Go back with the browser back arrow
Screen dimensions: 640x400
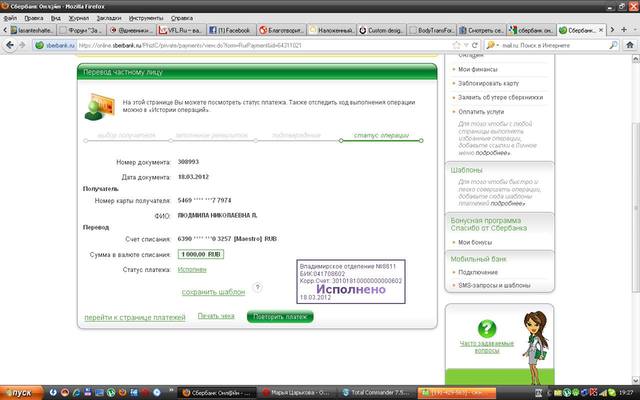[10, 45]
